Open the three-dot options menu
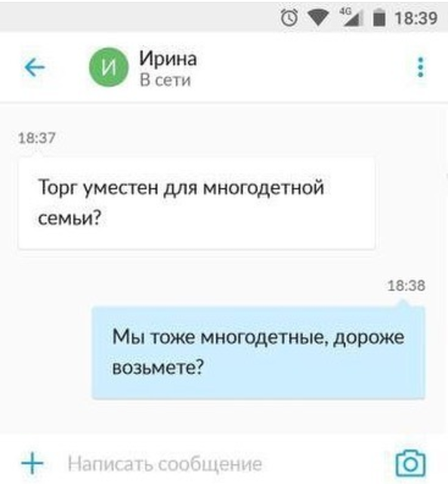 pyautogui.click(x=421, y=67)
